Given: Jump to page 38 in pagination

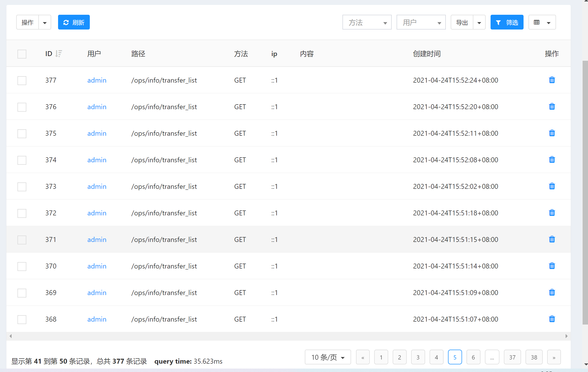Looking at the screenshot, I should pyautogui.click(x=534, y=357).
